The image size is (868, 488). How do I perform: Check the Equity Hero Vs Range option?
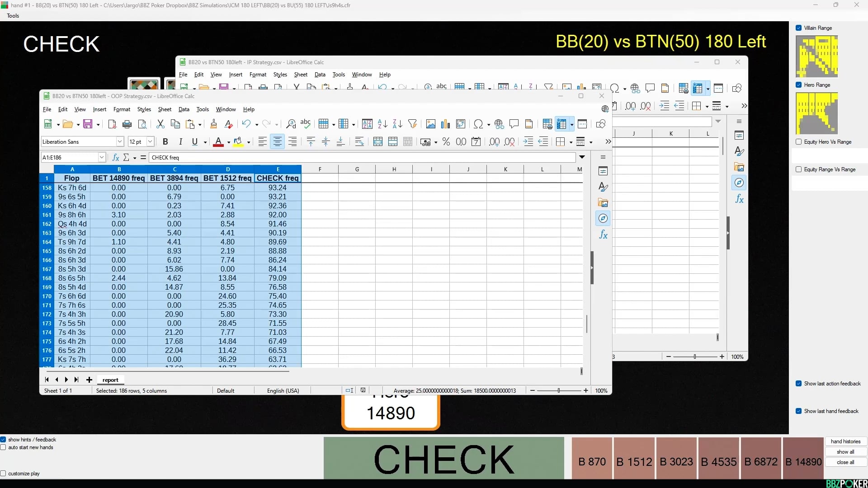click(799, 141)
